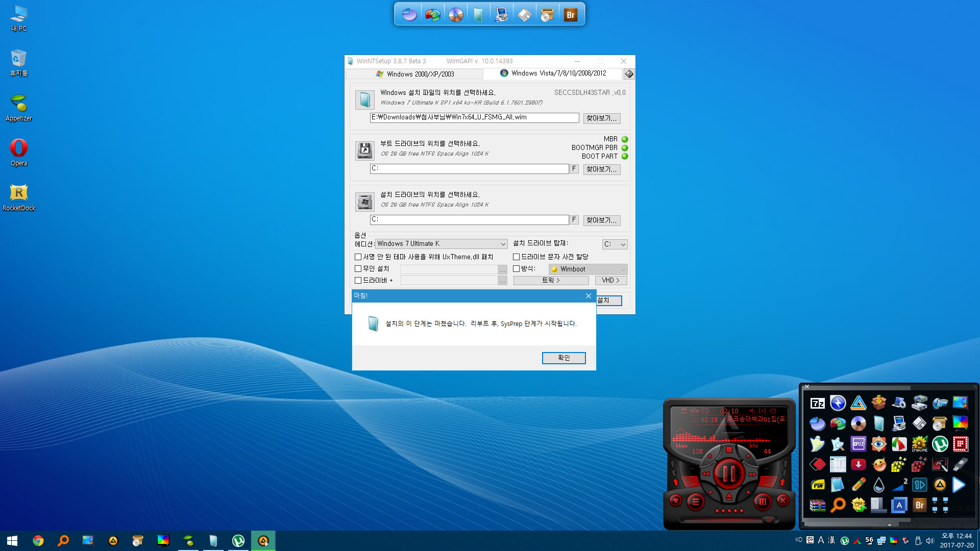Select Windows Vista/7/8/10/2008/2012 tab
The width and height of the screenshot is (980, 551).
pos(553,73)
